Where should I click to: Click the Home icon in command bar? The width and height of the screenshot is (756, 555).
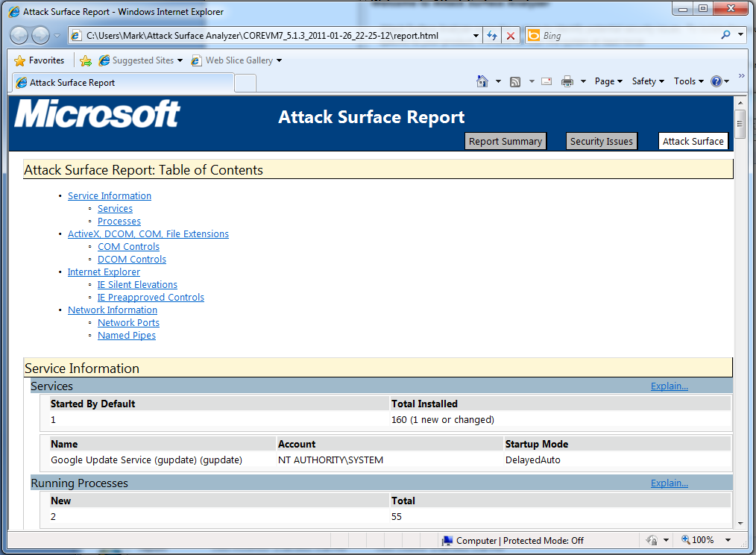[482, 81]
